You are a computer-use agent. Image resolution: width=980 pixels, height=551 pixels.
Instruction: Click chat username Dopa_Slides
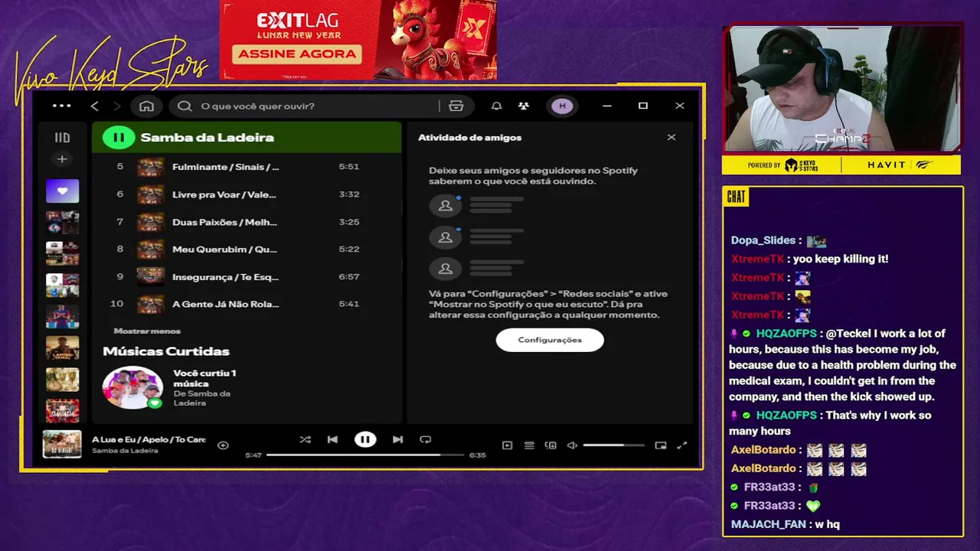click(763, 240)
